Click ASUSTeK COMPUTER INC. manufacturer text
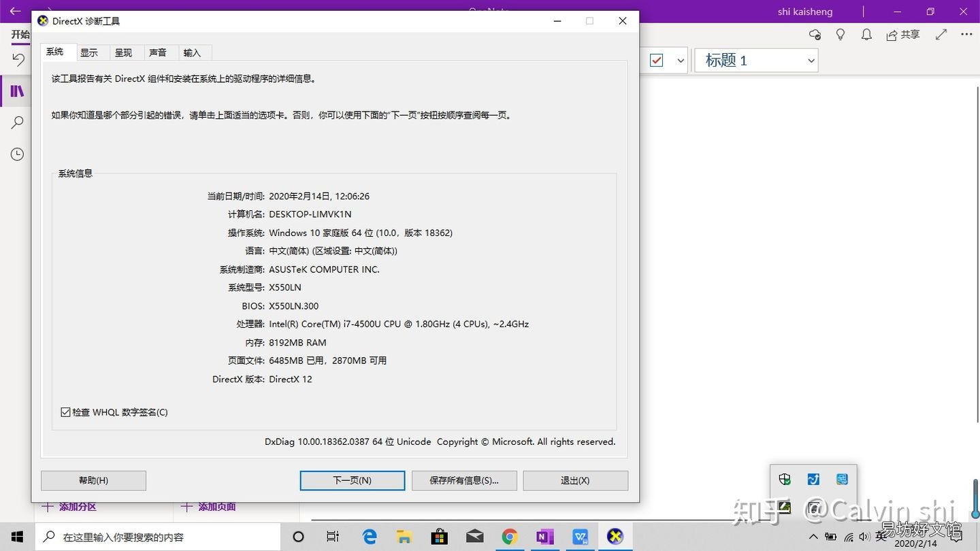The width and height of the screenshot is (980, 551). point(324,269)
